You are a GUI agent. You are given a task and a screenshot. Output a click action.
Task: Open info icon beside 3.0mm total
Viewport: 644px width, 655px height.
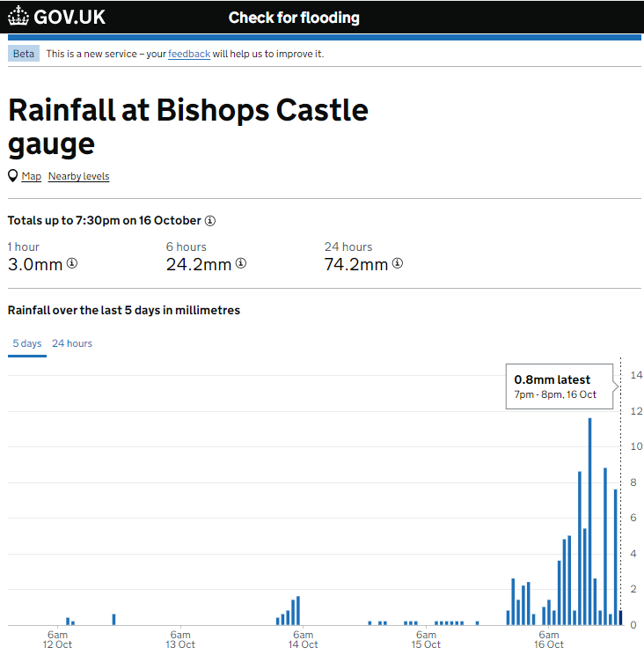[x=72, y=263]
